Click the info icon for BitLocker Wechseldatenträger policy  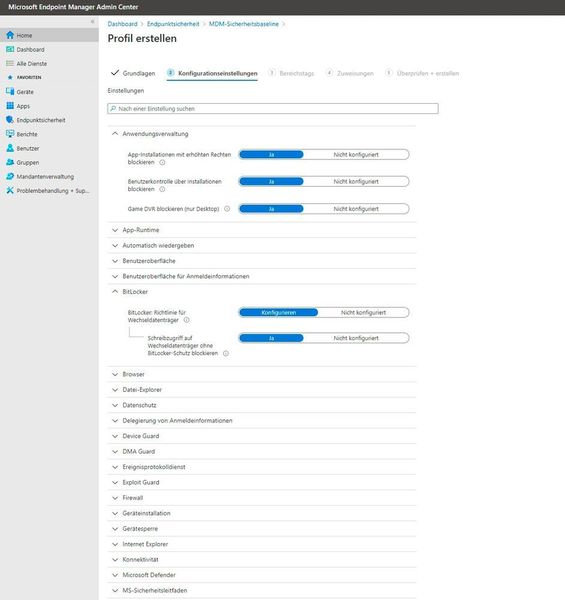click(x=186, y=320)
